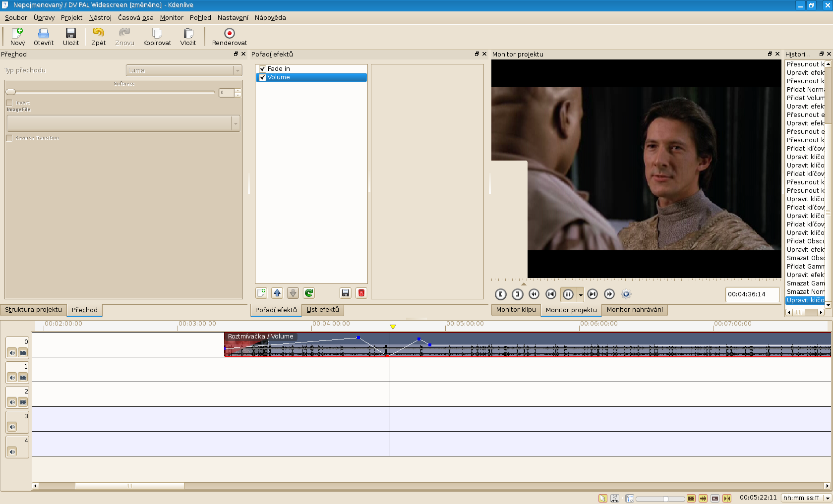The width and height of the screenshot is (833, 504).
Task: Set zone end in project monitor
Action: pyautogui.click(x=518, y=294)
